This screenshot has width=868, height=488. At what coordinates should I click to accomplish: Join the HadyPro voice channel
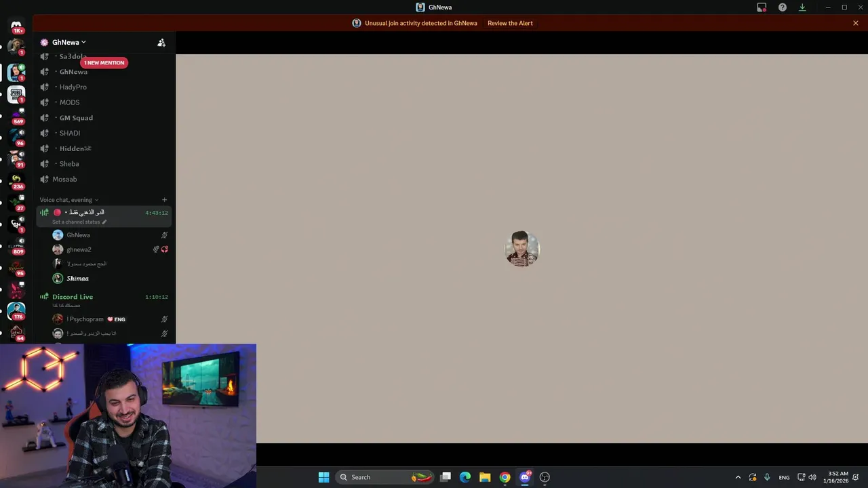[x=105, y=87]
